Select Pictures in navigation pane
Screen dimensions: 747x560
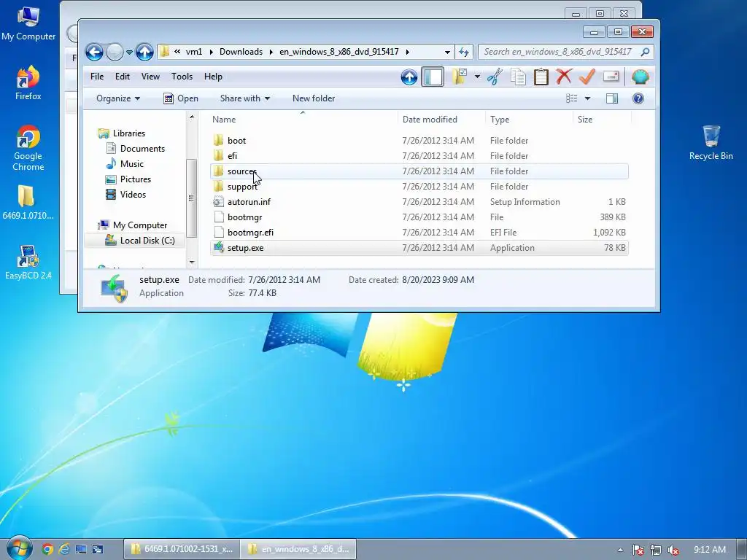(128, 179)
